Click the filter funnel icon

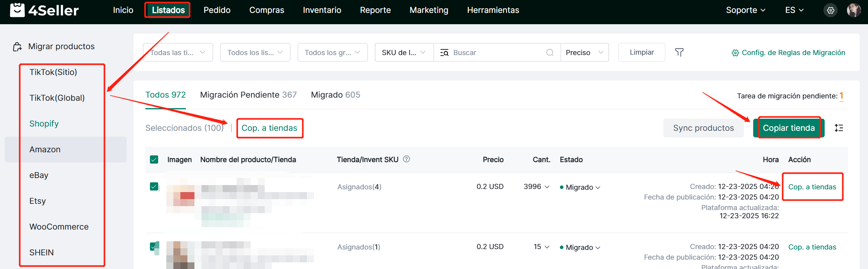pos(679,52)
